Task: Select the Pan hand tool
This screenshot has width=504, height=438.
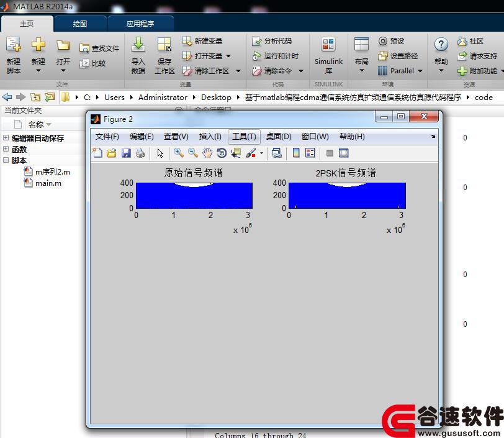Action: (x=207, y=153)
